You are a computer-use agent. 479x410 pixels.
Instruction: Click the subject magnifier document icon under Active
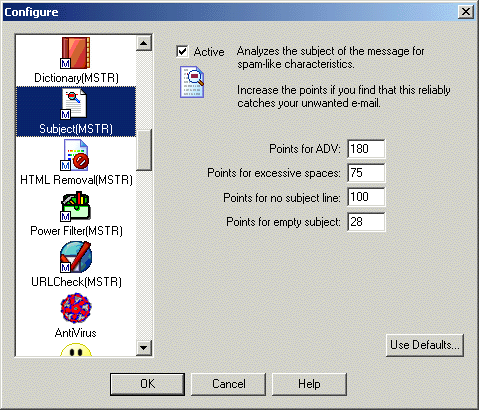coord(192,82)
